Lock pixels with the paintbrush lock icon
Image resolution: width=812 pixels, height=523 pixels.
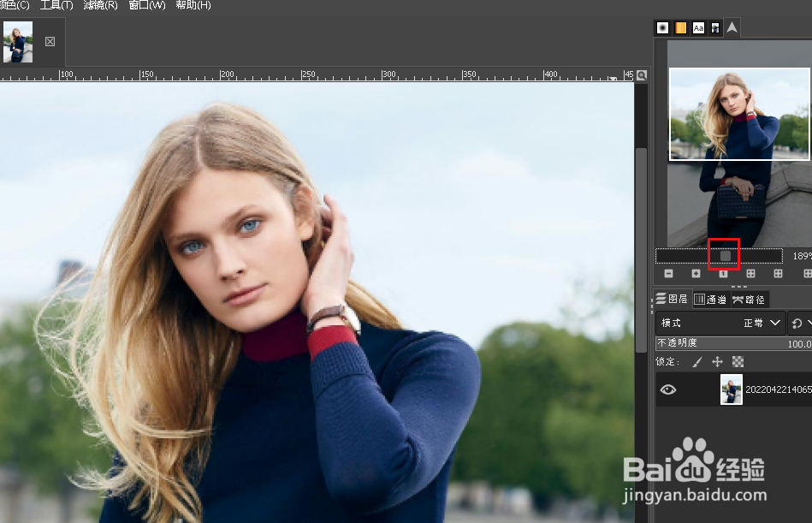pos(697,362)
